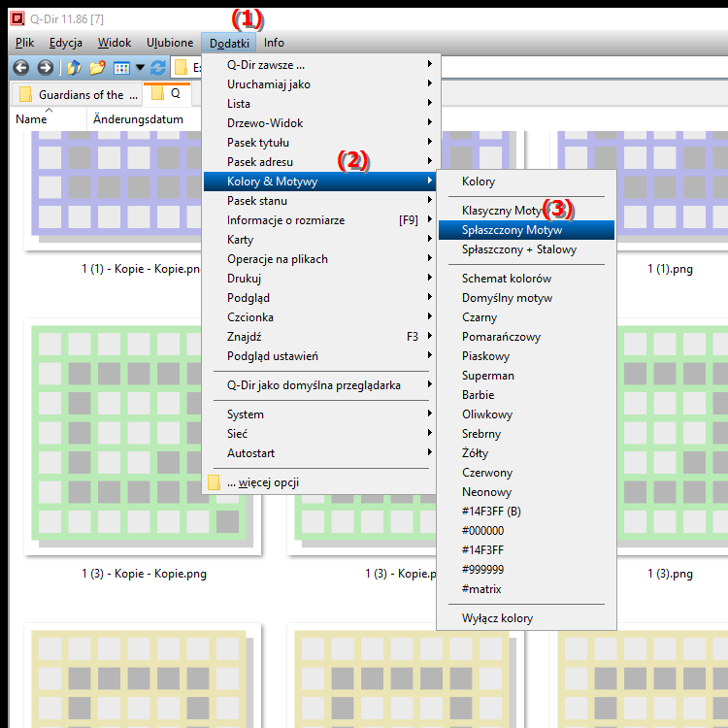Open the Info menu
Image resolution: width=728 pixels, height=728 pixels.
pos(274,43)
